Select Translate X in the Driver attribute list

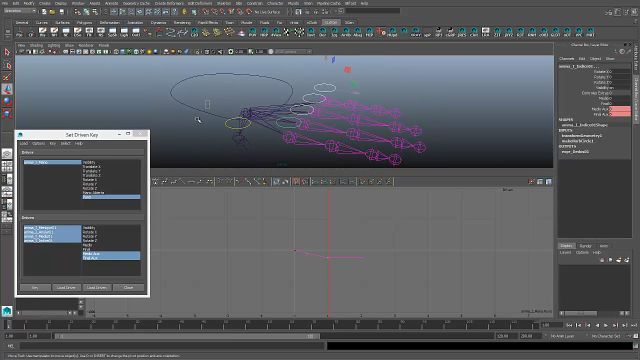coord(91,167)
